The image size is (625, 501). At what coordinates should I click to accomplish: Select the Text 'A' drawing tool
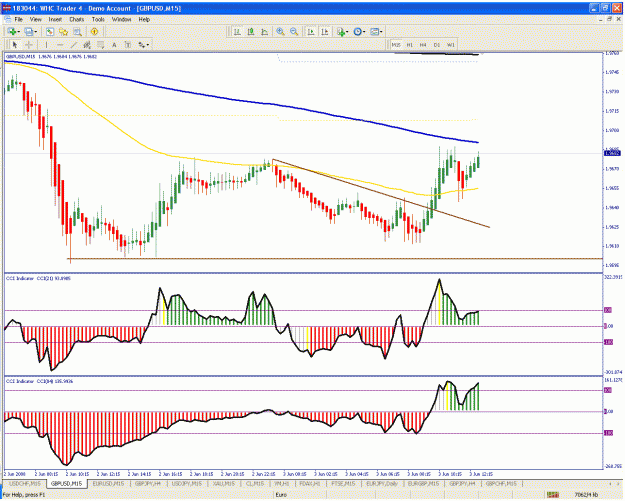coord(114,45)
